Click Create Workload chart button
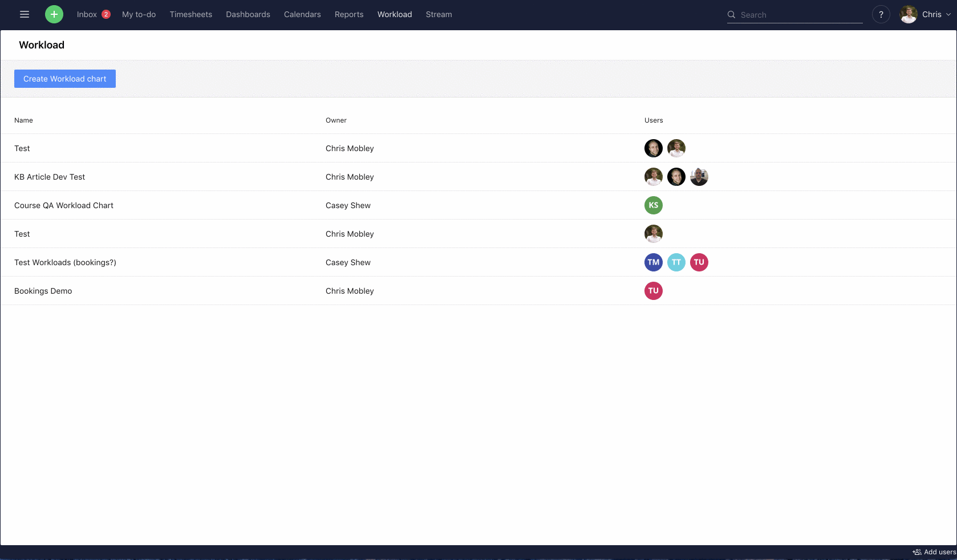This screenshot has height=560, width=957. (x=65, y=79)
